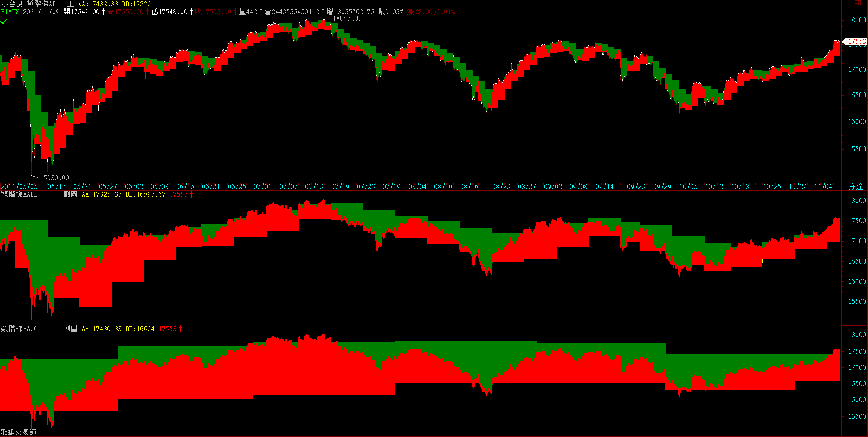Click the panel layout icon at top right
The height and width of the screenshot is (437, 868).
(857, 3)
